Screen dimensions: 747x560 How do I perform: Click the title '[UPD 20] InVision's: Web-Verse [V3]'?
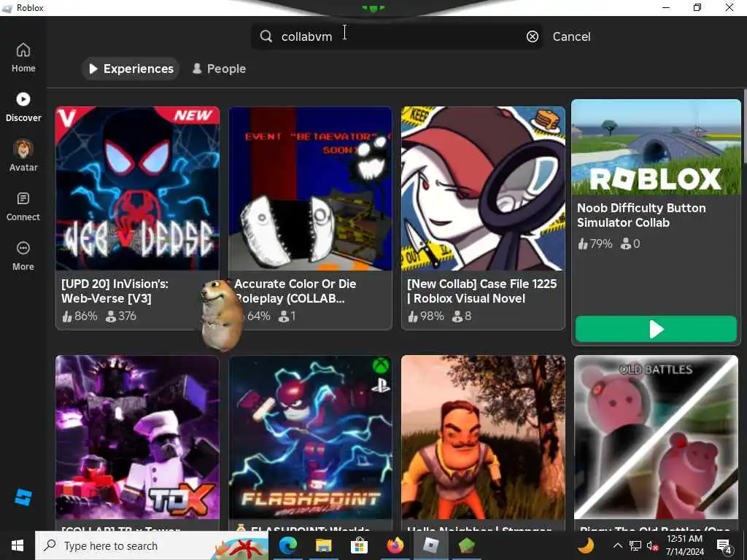(x=115, y=291)
